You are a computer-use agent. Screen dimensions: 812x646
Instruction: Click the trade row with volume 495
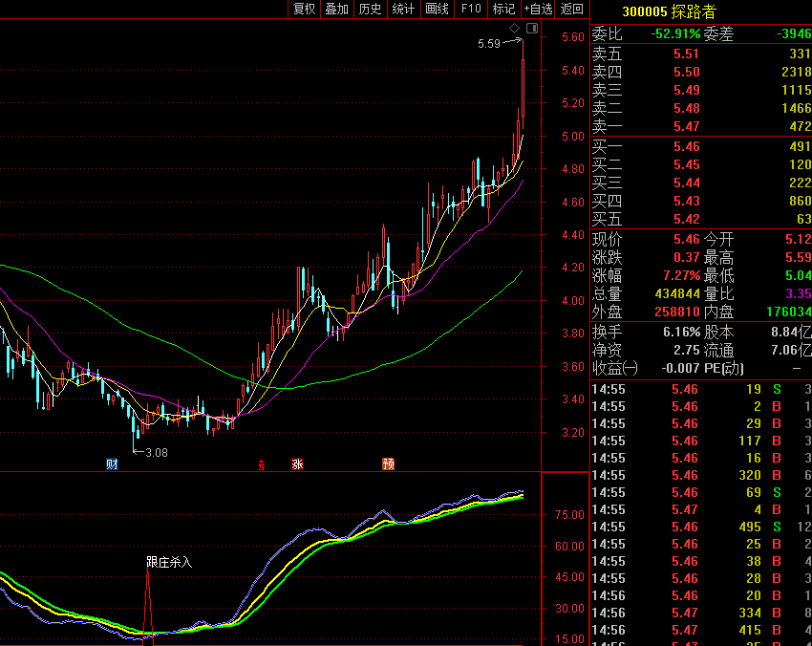pos(701,527)
